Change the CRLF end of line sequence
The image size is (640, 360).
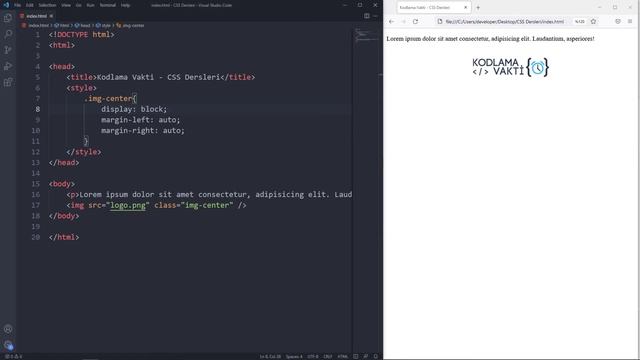click(328, 356)
